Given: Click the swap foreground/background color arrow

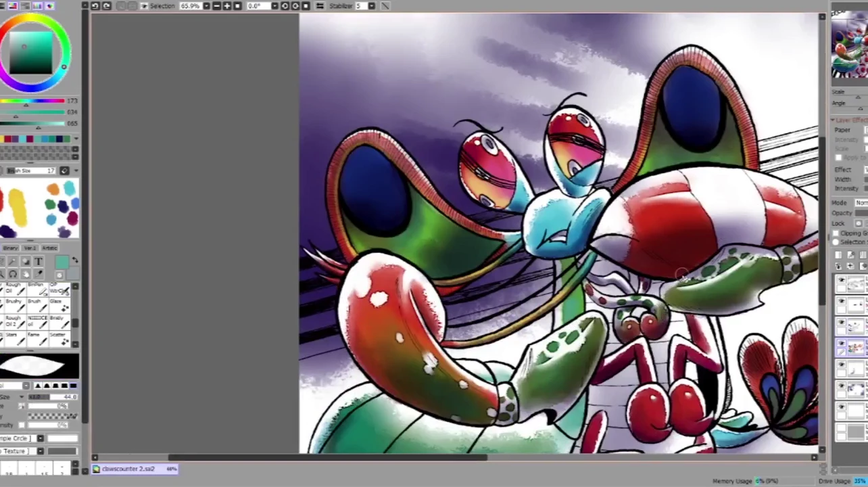Looking at the screenshot, I should 75,260.
